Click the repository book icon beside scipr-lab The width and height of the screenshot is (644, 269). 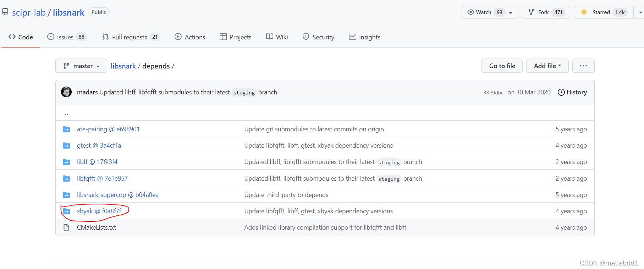pyautogui.click(x=5, y=12)
